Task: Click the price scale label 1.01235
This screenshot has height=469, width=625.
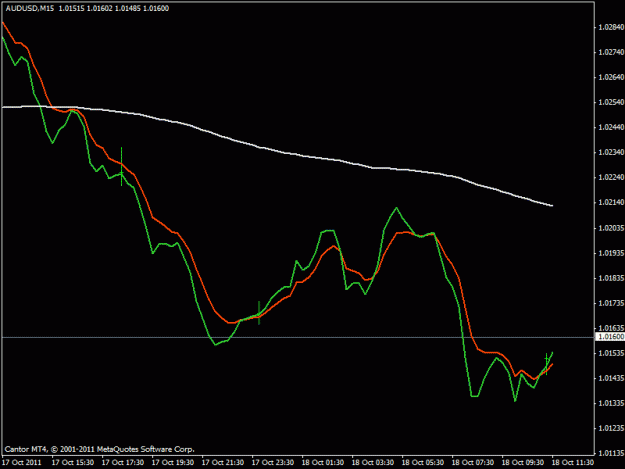Action: [x=611, y=428]
